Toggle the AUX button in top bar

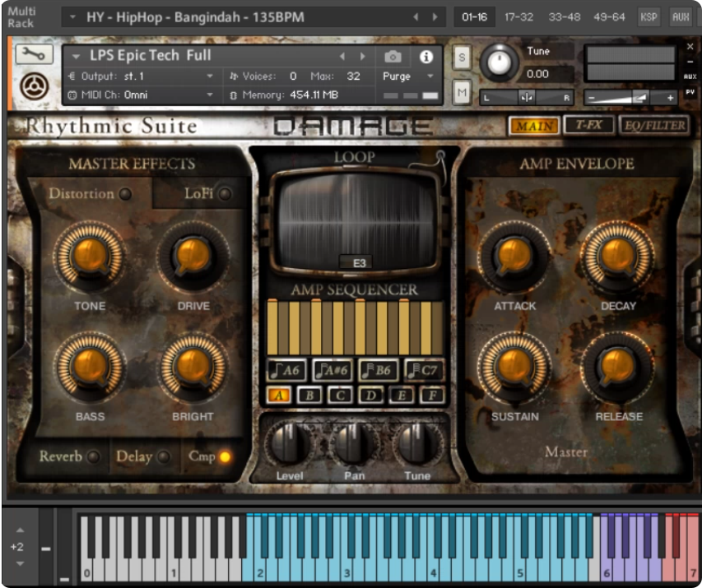(x=681, y=17)
